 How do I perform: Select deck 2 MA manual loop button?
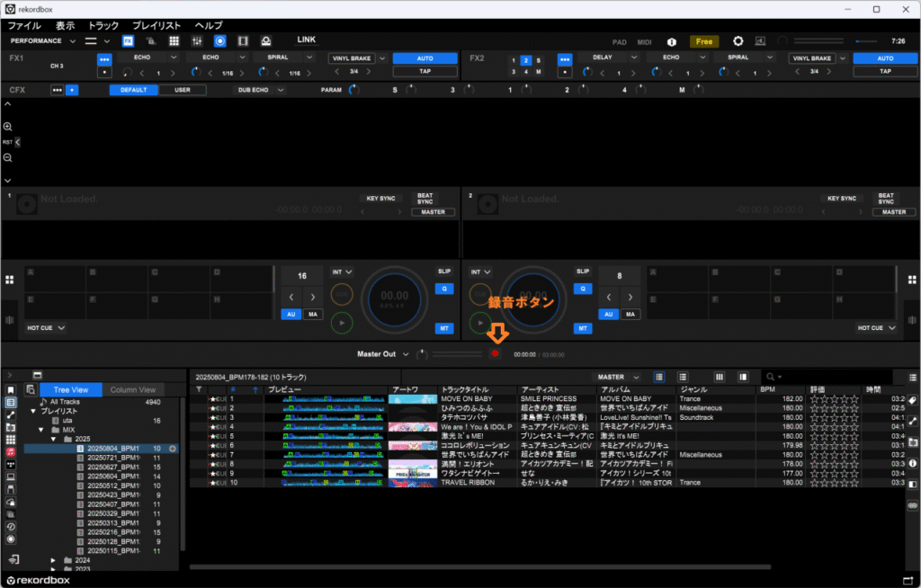[630, 315]
